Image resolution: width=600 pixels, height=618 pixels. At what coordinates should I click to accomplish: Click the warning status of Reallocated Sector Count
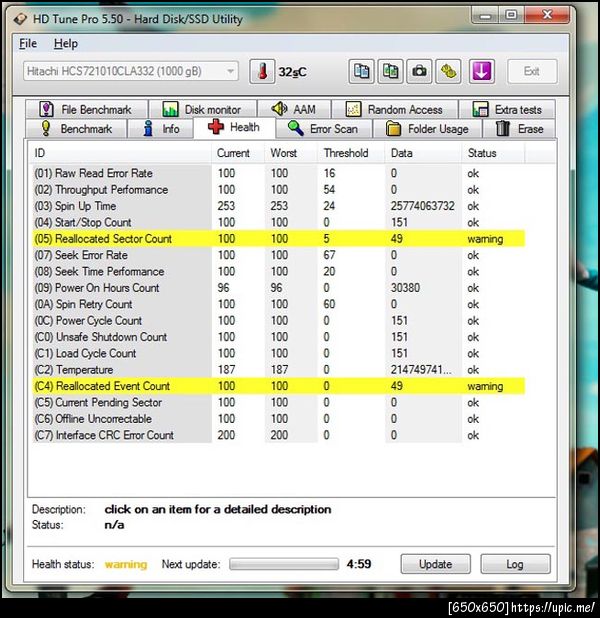[x=485, y=239]
